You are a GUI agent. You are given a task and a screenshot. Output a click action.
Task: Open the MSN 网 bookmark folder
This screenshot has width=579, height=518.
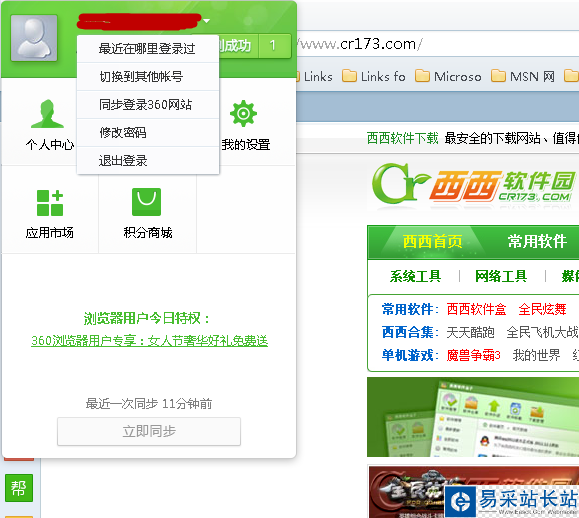523,76
